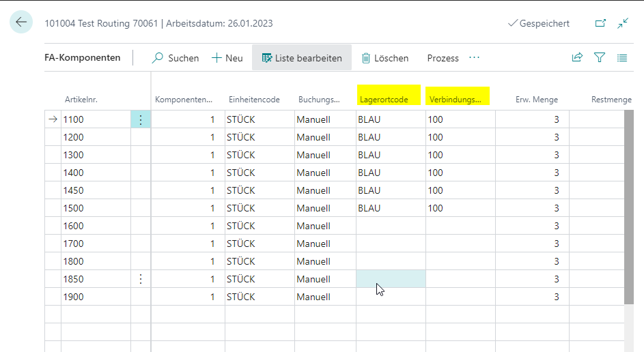Sort by Artikelnr. column header

tap(81, 100)
